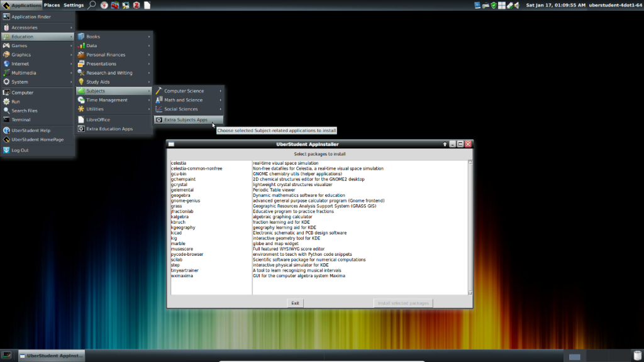This screenshot has width=644, height=362.
Task: Click the package list vertical scrollbar
Action: [x=469, y=226]
